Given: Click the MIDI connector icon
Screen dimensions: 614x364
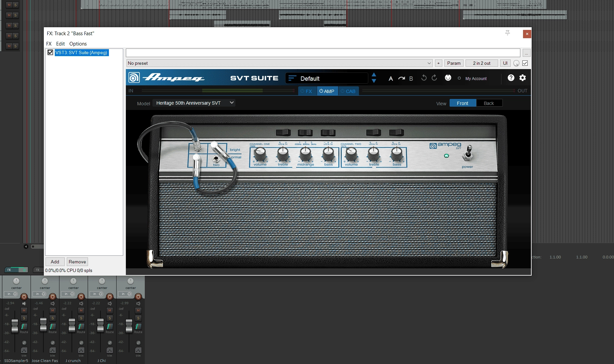Looking at the screenshot, I should [448, 78].
